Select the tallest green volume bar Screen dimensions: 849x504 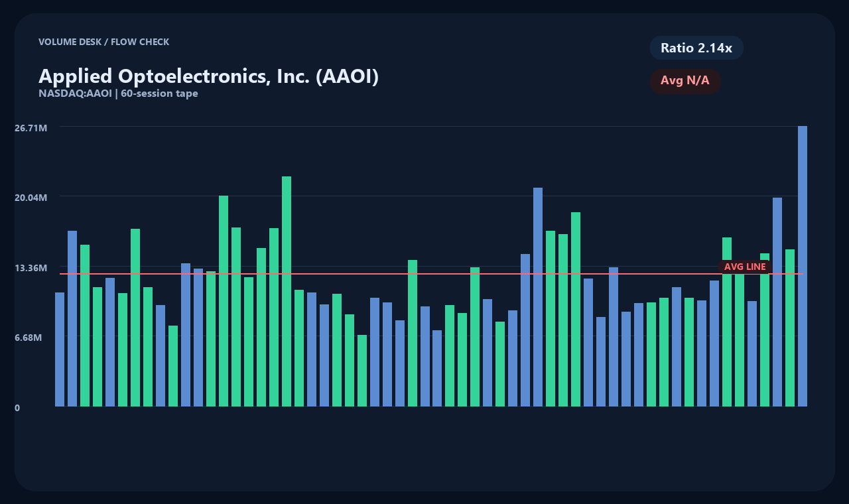(287, 291)
